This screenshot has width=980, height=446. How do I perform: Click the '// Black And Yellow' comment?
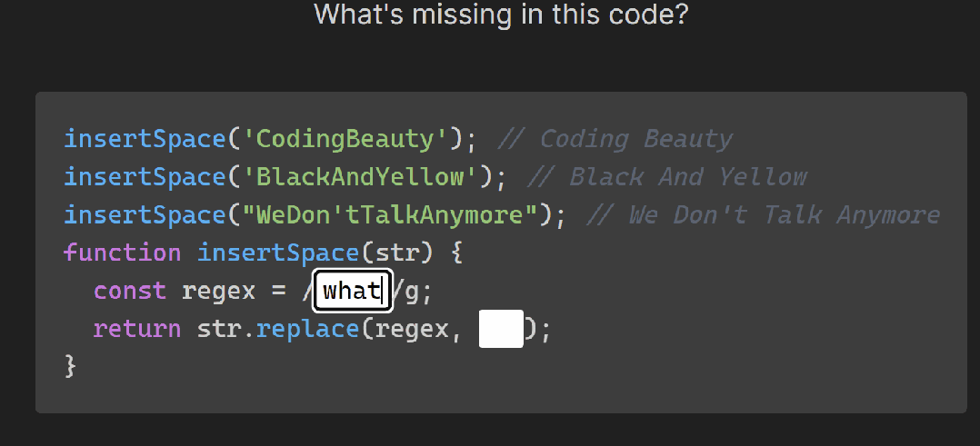coord(665,176)
